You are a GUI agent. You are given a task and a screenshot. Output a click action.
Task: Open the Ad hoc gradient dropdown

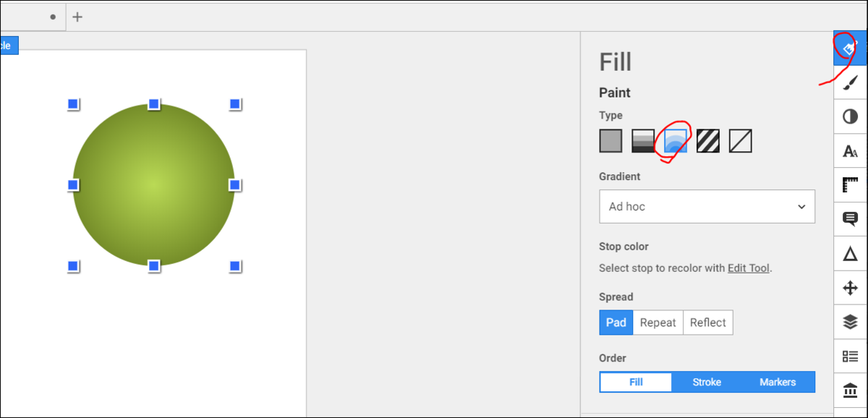tap(707, 206)
